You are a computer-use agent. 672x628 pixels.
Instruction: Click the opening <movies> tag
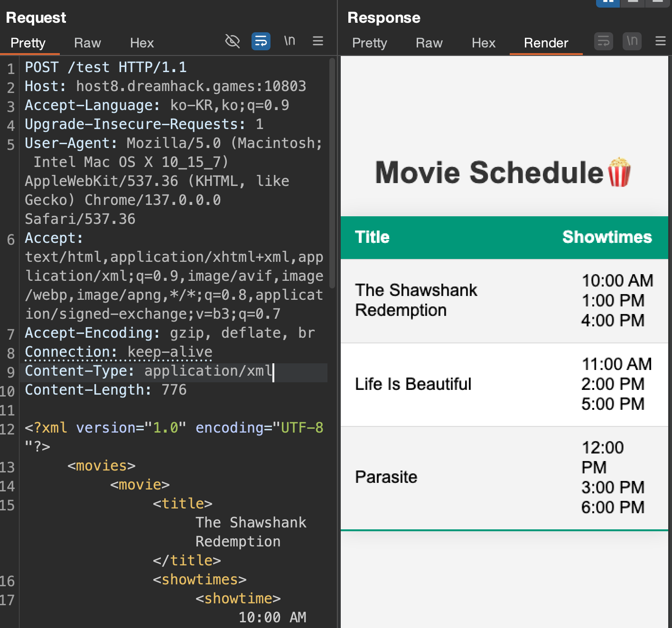(x=102, y=466)
